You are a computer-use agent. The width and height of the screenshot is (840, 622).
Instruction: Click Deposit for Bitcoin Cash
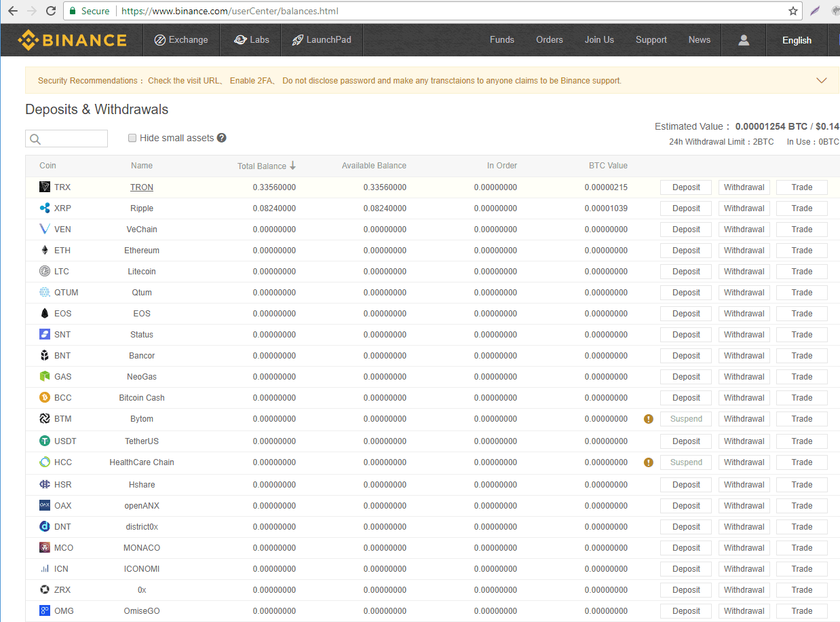click(686, 398)
